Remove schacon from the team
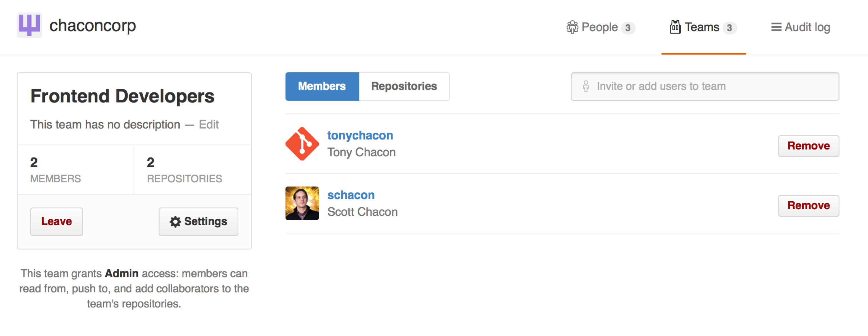868x336 pixels. coord(808,206)
